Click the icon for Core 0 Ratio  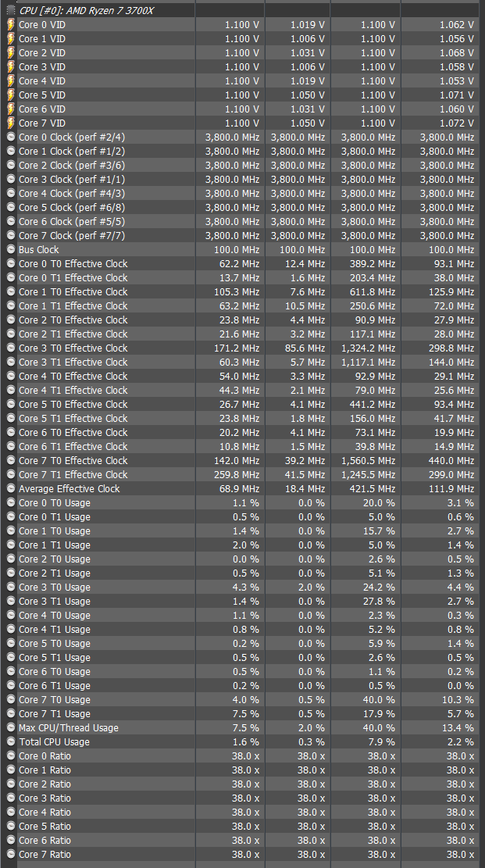(x=10, y=756)
